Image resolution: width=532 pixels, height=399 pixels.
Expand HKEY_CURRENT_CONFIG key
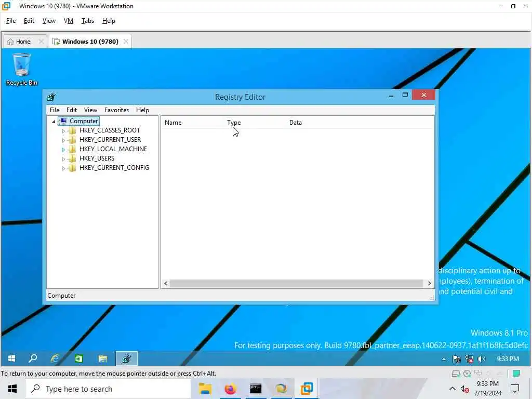(x=63, y=168)
